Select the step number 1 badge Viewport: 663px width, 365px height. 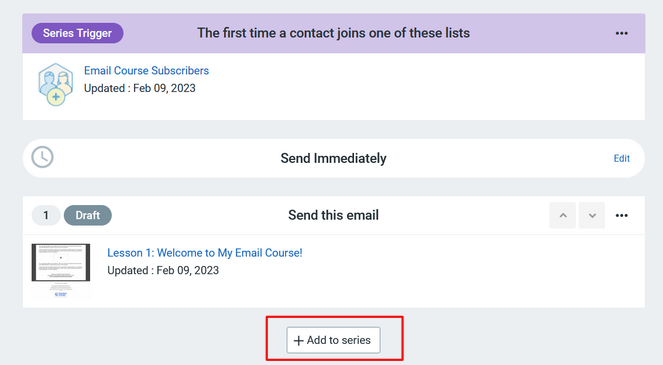(x=46, y=215)
